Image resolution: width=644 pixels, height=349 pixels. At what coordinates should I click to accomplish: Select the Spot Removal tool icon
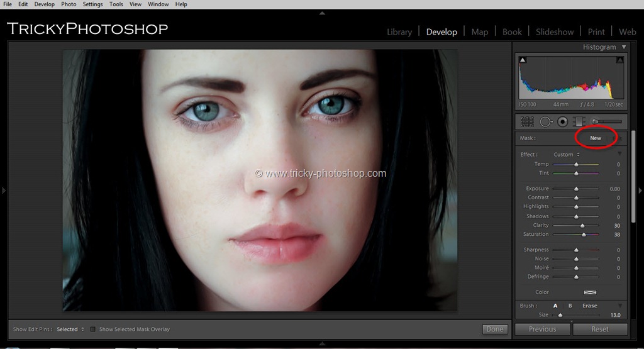[545, 121]
